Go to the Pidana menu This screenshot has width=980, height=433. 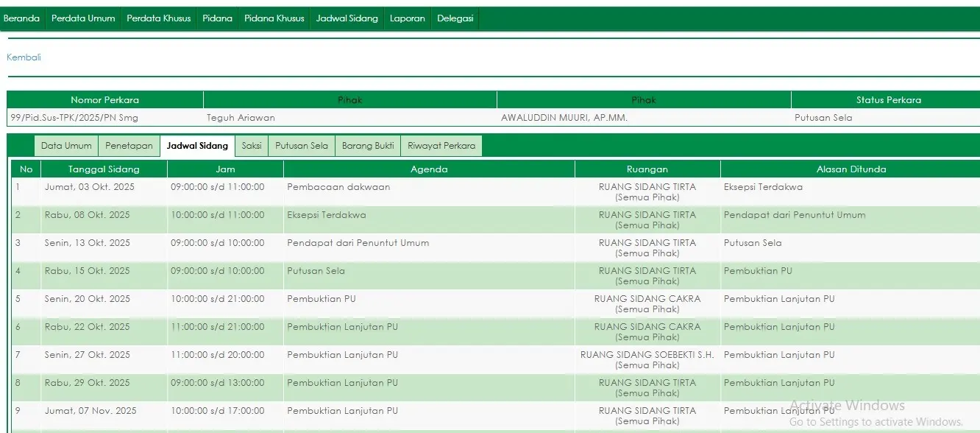coord(217,18)
